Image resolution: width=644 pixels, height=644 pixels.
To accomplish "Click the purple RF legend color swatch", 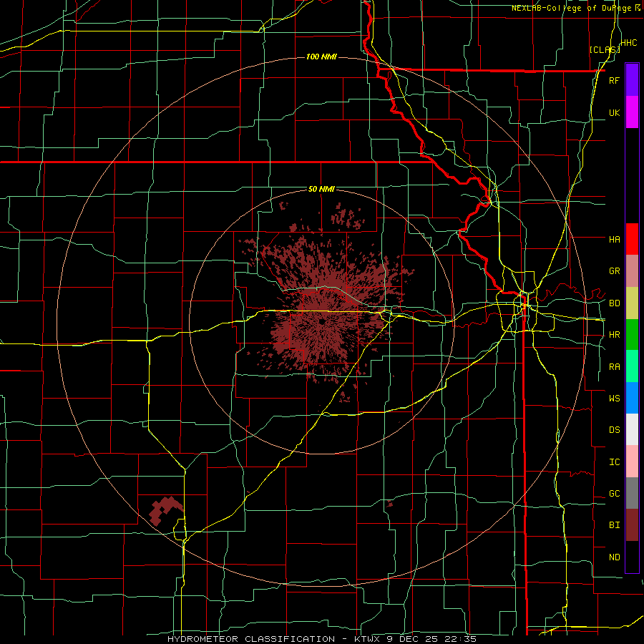I will 632,80.
